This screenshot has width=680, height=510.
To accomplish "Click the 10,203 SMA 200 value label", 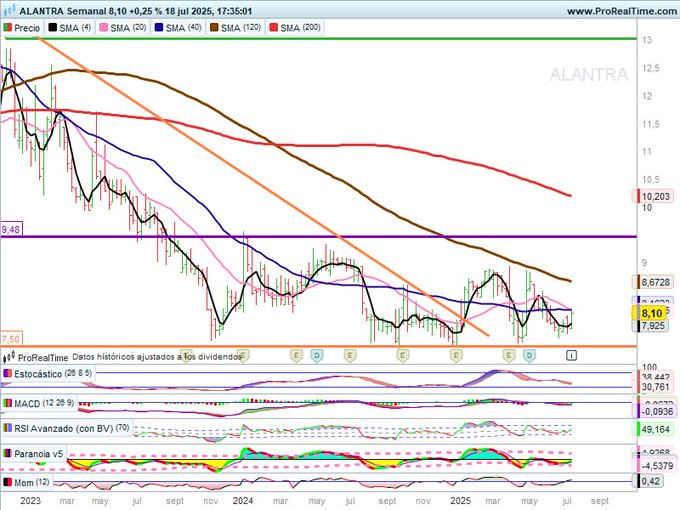I will [654, 196].
